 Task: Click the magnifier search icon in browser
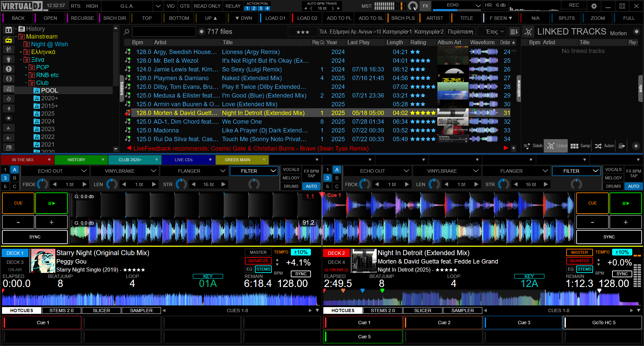[126, 32]
